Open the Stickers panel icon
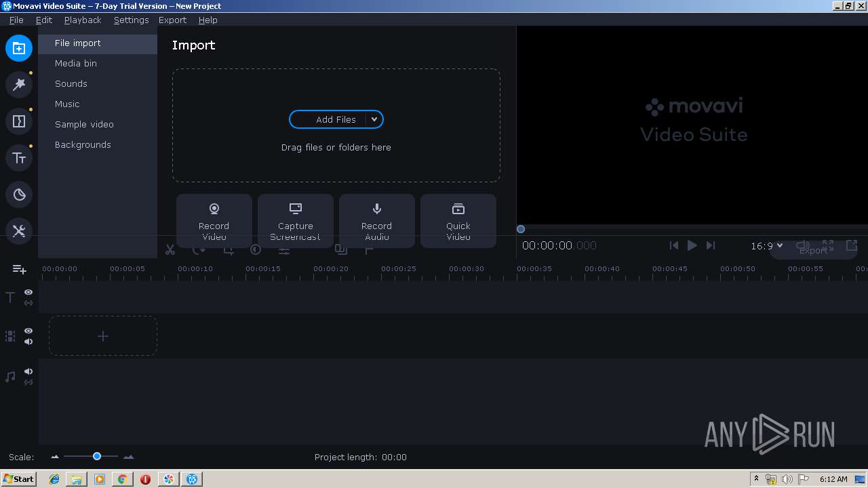The height and width of the screenshot is (488, 868). 19,195
